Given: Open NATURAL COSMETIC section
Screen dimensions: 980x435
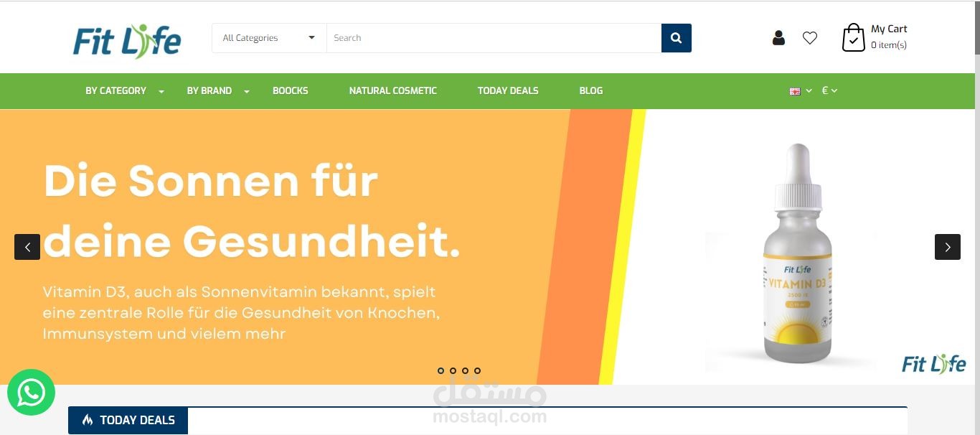Looking at the screenshot, I should point(393,90).
